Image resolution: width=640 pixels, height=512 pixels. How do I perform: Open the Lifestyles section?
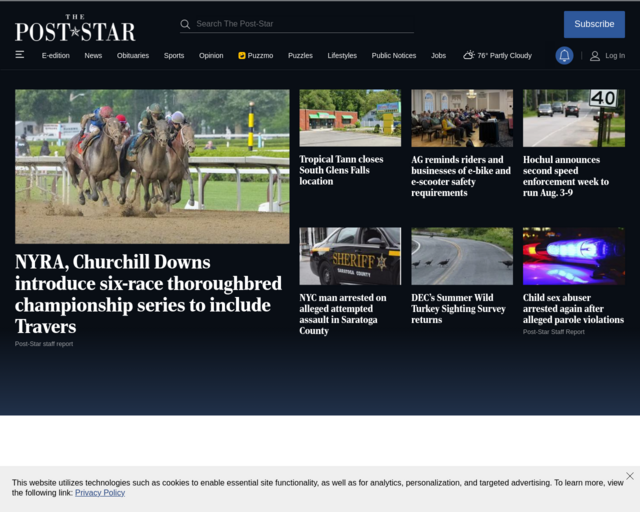click(342, 56)
